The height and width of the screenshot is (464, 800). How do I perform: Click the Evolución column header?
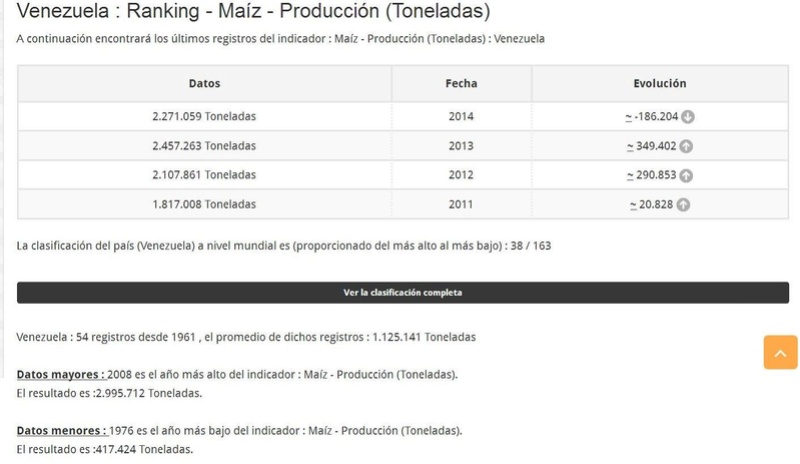pos(660,83)
